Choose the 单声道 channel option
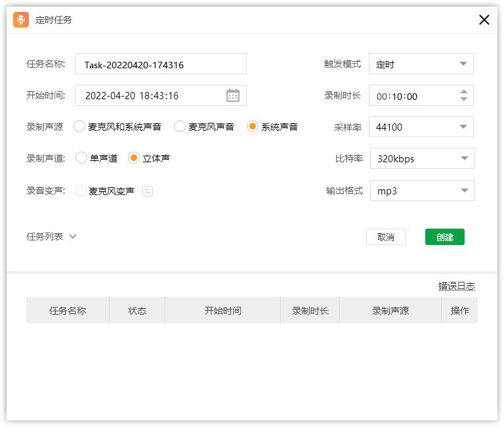Image resolution: width=504 pixels, height=427 pixels. (x=81, y=158)
